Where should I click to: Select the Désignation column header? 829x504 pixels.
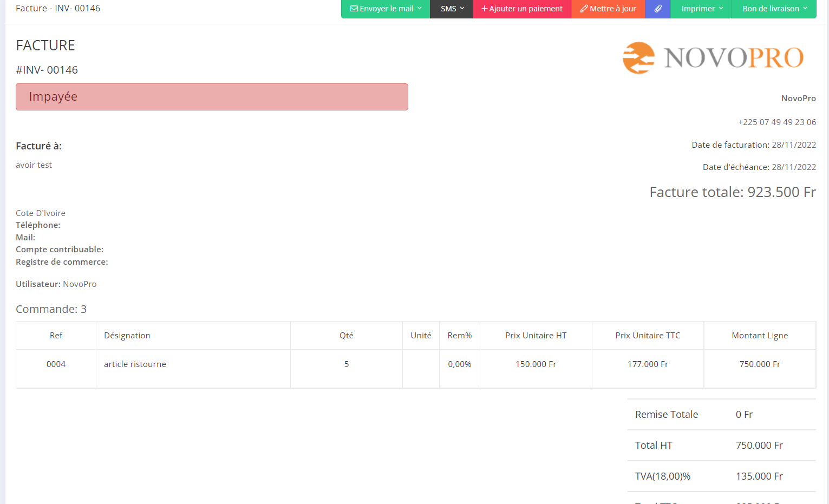(x=127, y=336)
